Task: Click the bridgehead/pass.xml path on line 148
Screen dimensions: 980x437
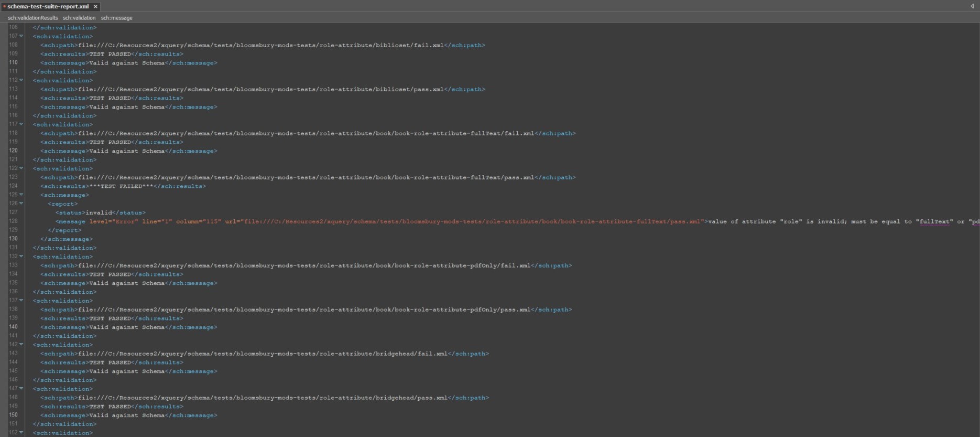Action: click(x=263, y=398)
